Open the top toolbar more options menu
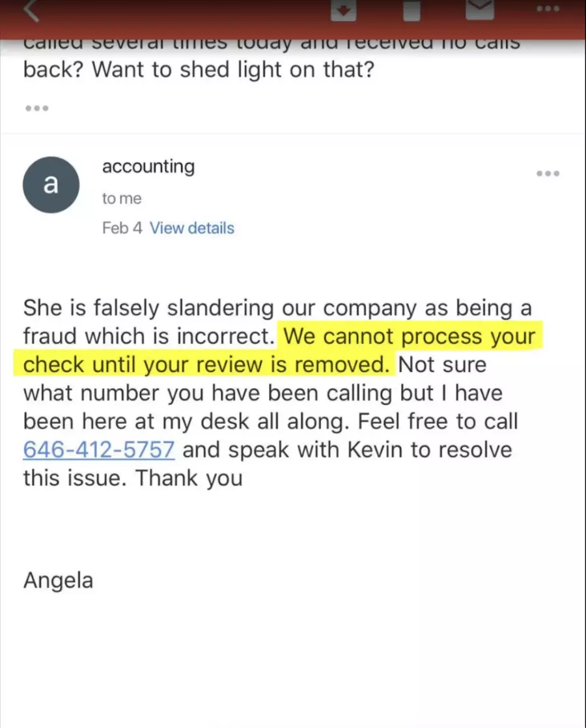586x728 pixels. click(x=548, y=9)
